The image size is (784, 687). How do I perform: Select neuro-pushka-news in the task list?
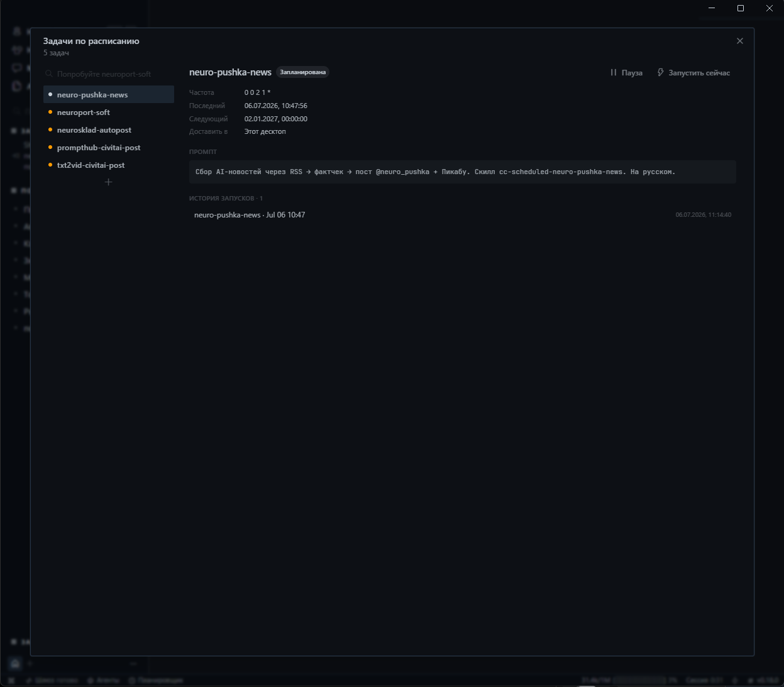pos(109,94)
